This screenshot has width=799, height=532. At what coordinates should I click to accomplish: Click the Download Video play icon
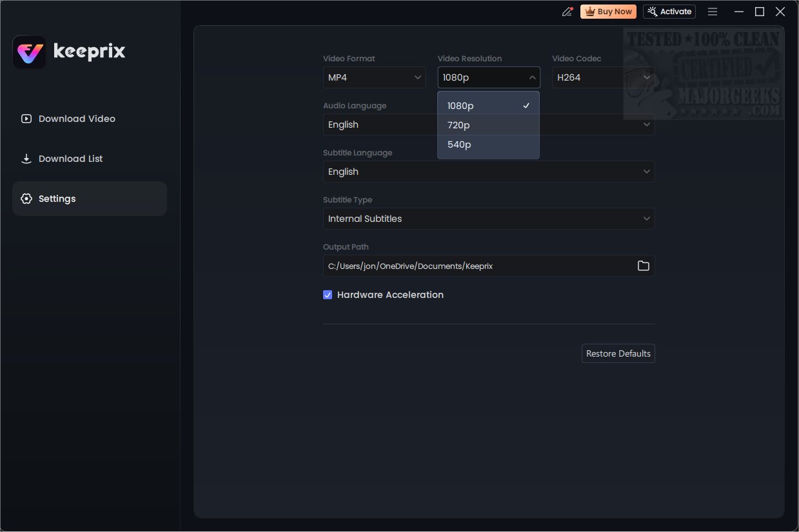tap(26, 119)
